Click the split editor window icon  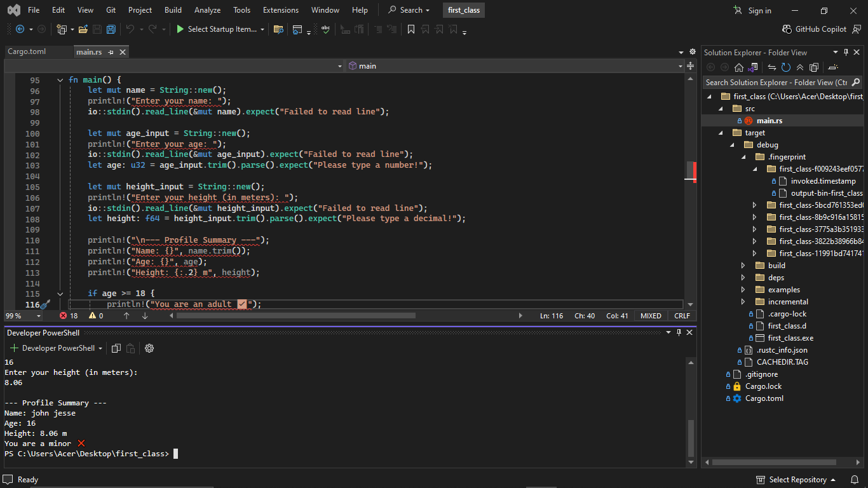pos(690,66)
